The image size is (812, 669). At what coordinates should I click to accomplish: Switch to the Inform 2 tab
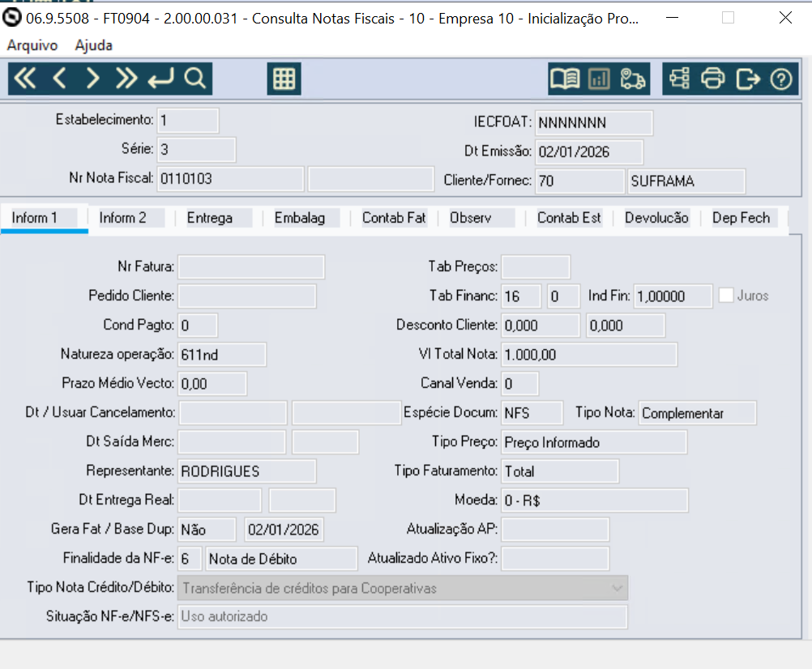tap(131, 218)
